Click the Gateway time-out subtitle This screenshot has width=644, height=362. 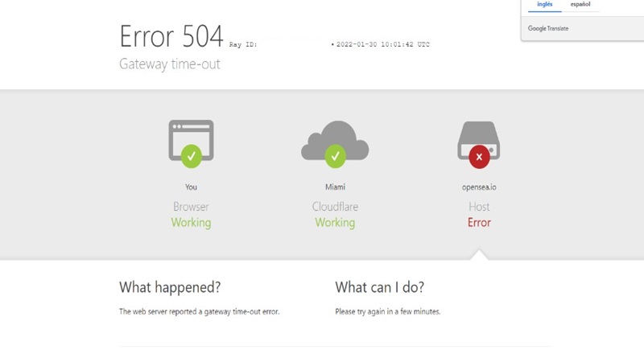(170, 64)
